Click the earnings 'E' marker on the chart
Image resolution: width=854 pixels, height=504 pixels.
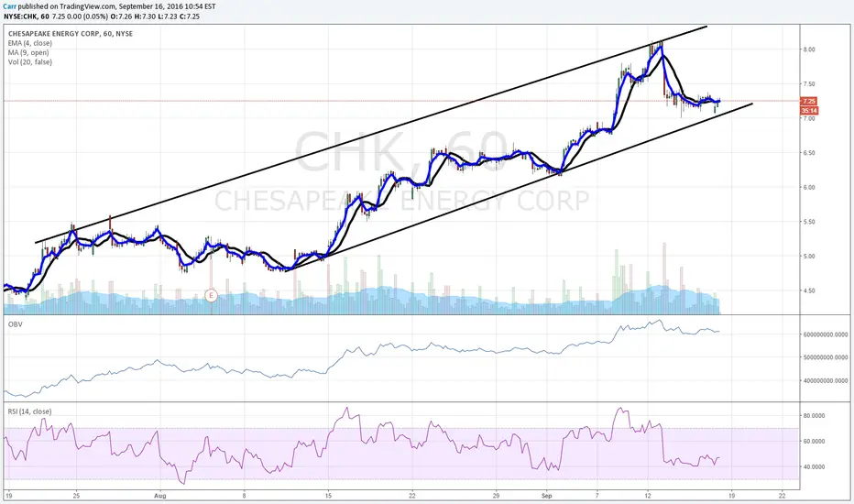tap(211, 296)
